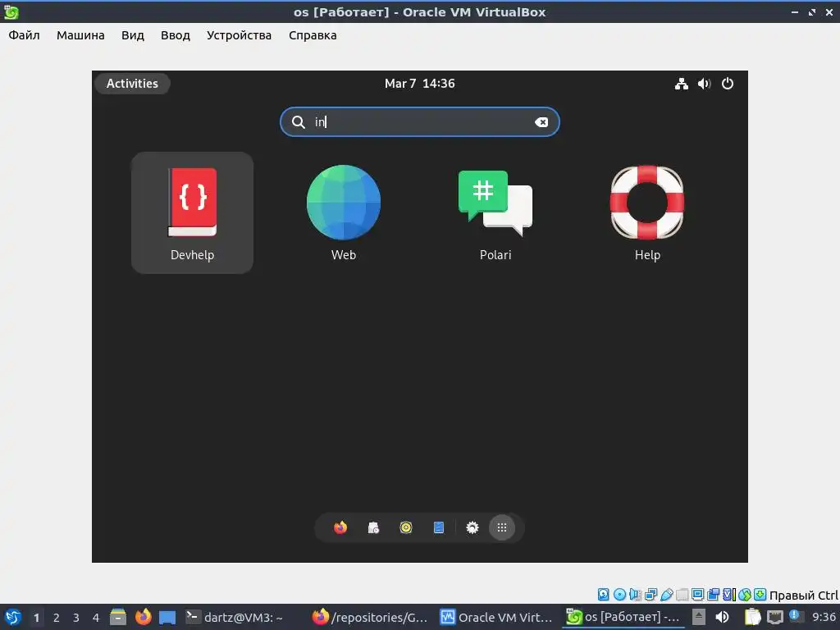Open the Машина menu

(80, 35)
